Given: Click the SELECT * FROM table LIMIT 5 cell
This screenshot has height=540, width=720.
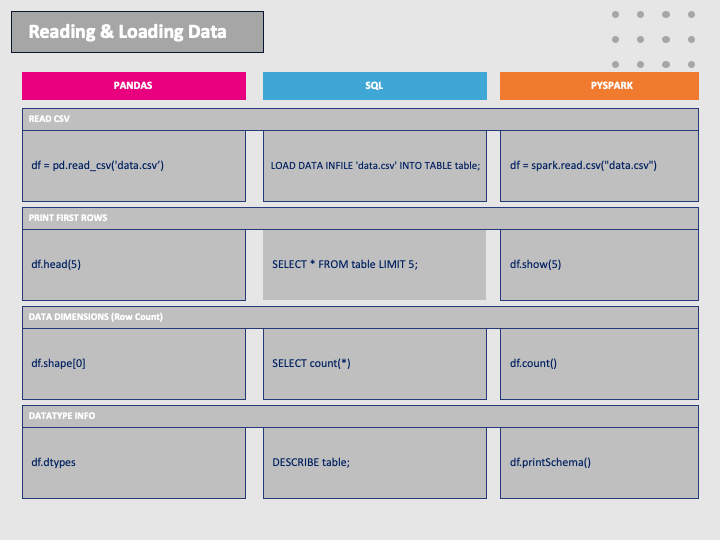Looking at the screenshot, I should click(x=375, y=265).
